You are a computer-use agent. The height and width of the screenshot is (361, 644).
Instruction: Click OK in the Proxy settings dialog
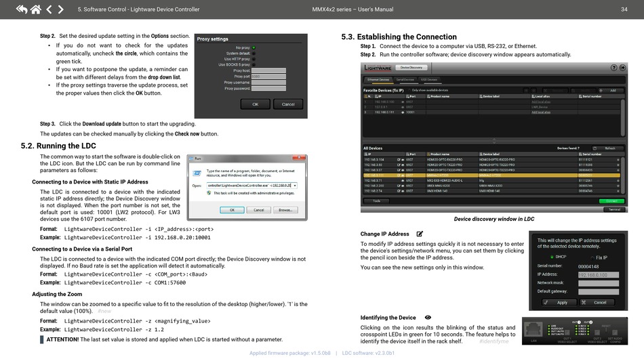click(x=255, y=104)
